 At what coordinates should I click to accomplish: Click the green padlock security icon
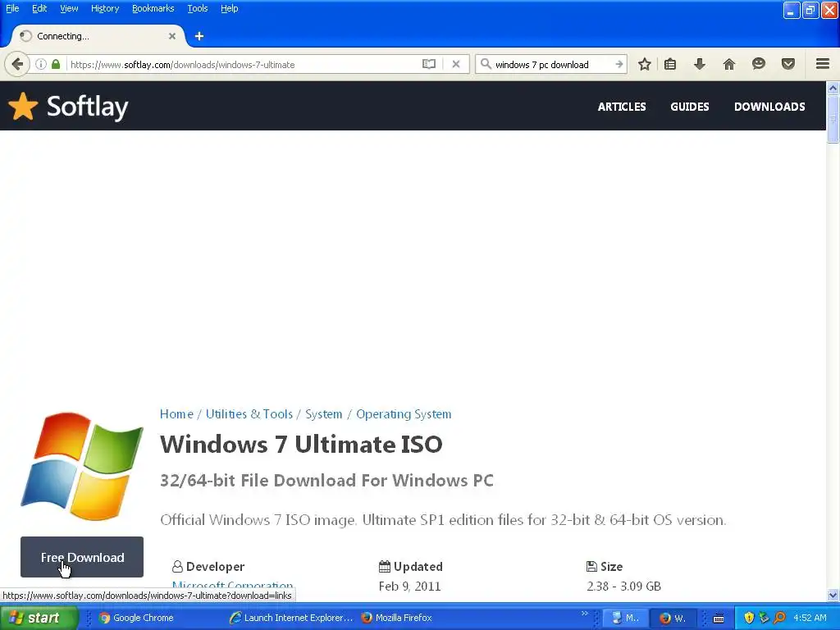click(x=56, y=64)
